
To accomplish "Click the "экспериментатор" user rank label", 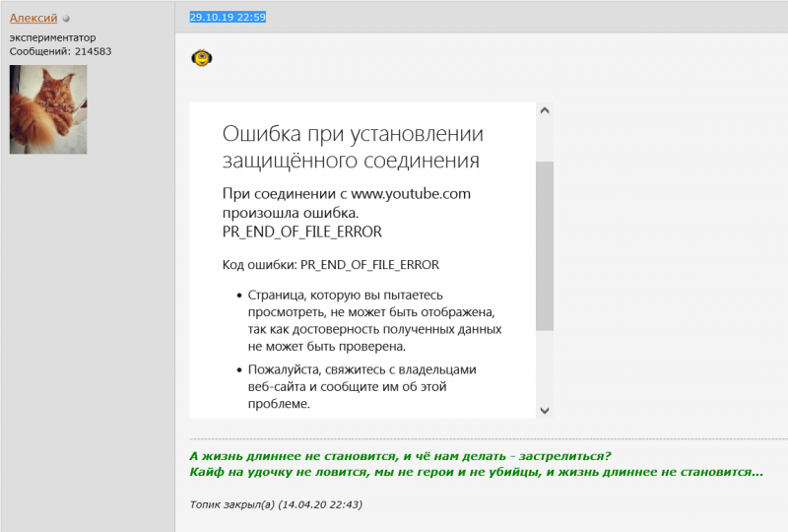I will click(x=52, y=37).
